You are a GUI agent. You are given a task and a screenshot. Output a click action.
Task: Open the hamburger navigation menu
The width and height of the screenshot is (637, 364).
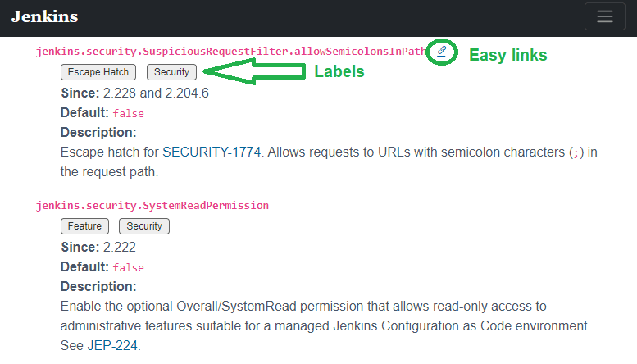tap(605, 17)
